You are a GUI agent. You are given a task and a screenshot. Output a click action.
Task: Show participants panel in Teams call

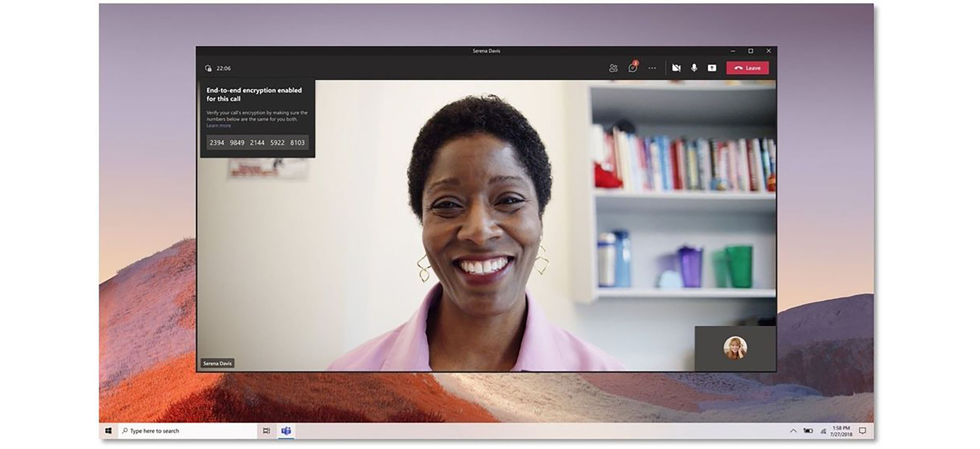[613, 68]
